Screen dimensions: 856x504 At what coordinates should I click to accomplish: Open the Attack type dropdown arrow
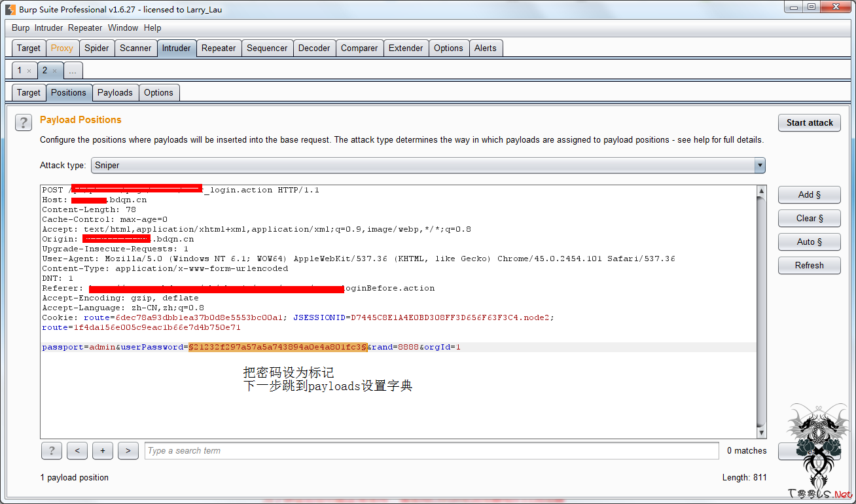(x=760, y=166)
